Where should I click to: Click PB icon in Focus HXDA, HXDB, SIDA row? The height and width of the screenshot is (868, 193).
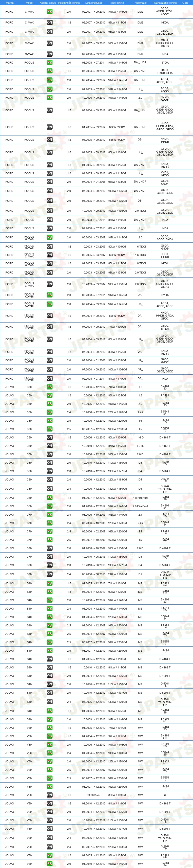(49, 71)
